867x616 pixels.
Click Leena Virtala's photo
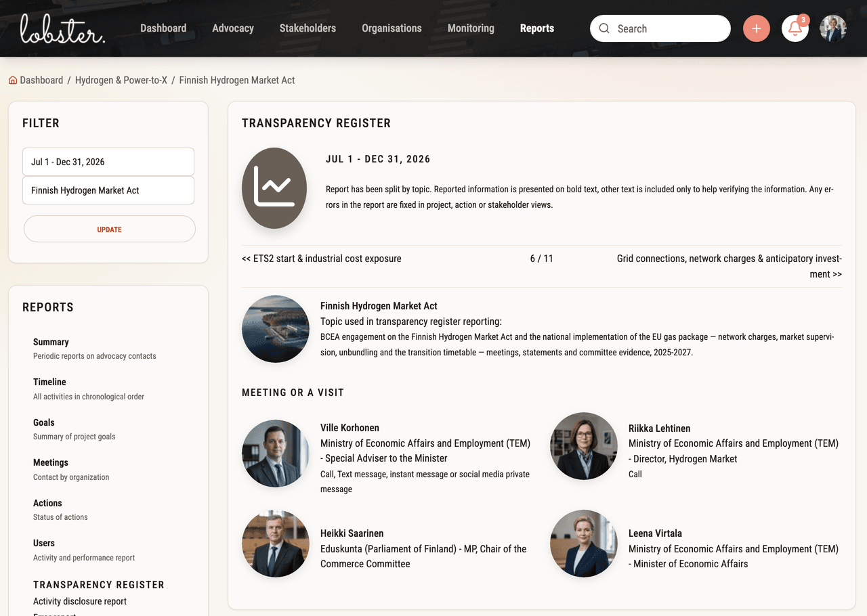pyautogui.click(x=584, y=544)
